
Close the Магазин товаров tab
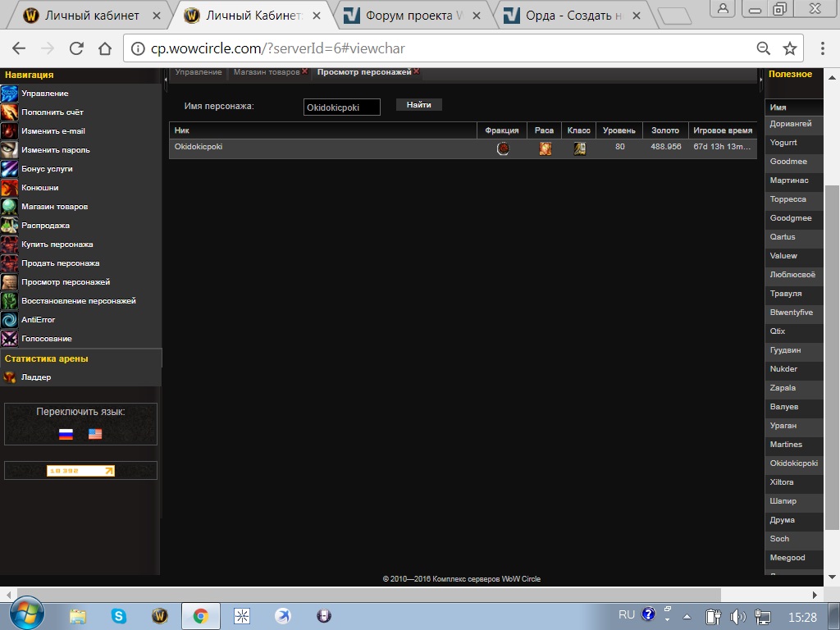(x=305, y=71)
